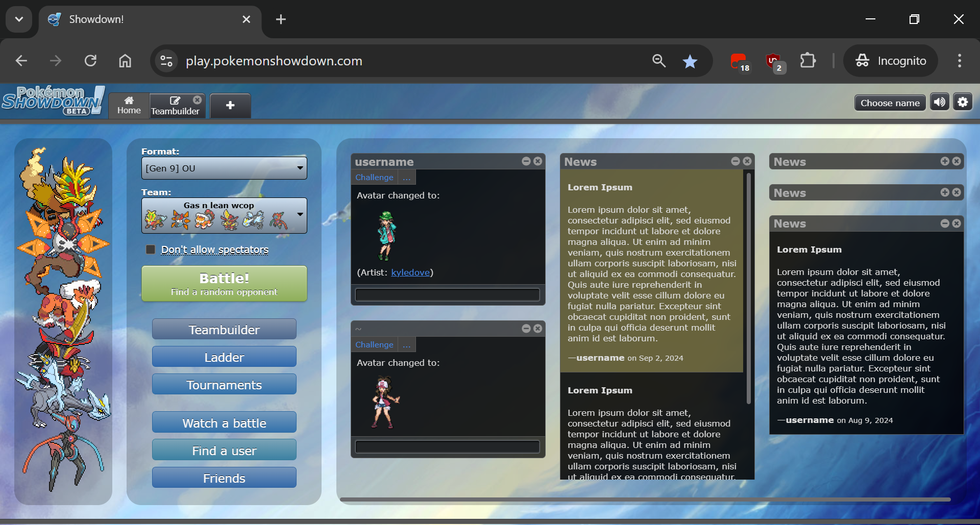Open the ... menu in ~ chat
980x525 pixels.
point(406,345)
